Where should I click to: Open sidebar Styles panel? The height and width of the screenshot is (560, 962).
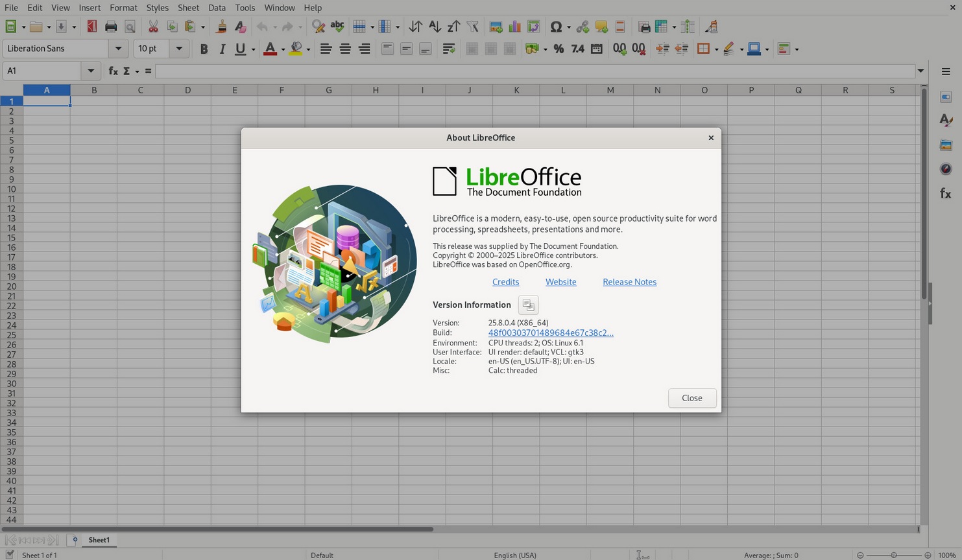point(946,121)
